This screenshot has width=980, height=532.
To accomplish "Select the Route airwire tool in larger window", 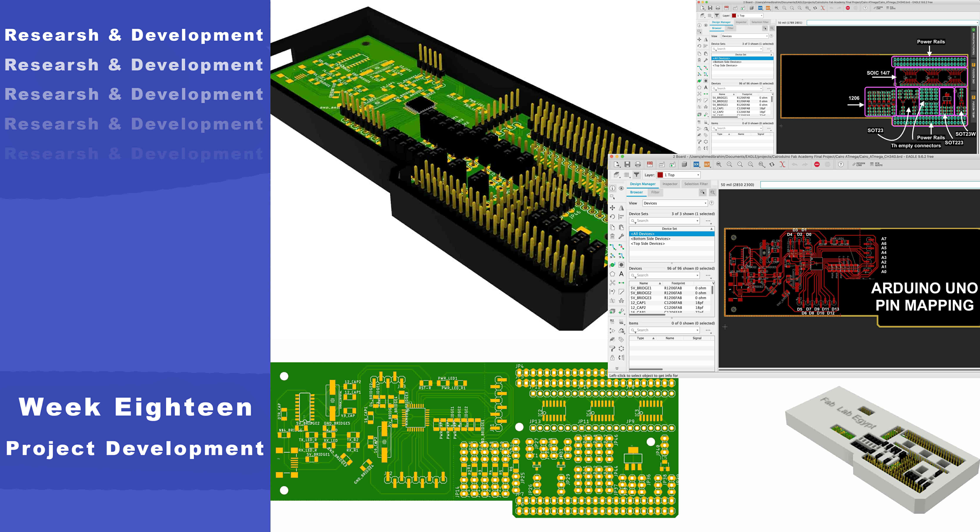I will tap(613, 247).
